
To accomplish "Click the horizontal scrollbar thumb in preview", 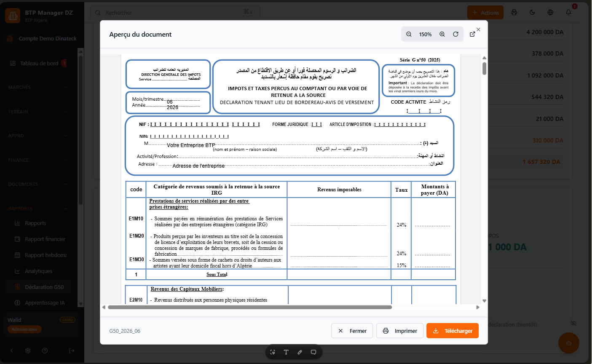I will click(250, 307).
